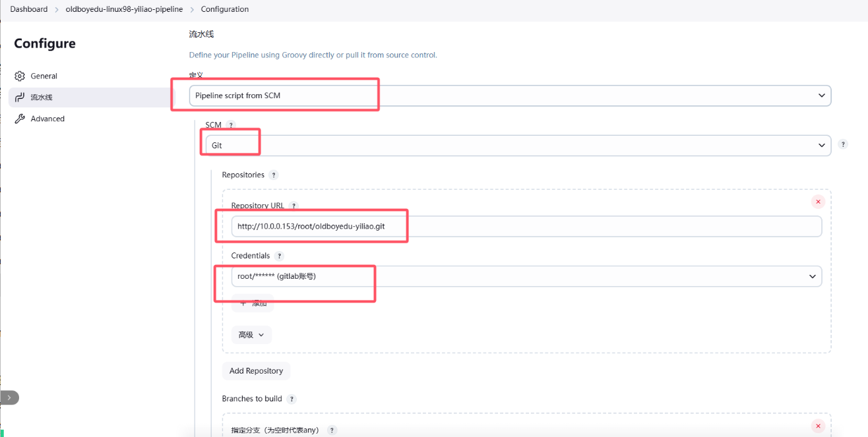Click help icon next to SCM label
The height and width of the screenshot is (437, 868).
pyautogui.click(x=231, y=125)
